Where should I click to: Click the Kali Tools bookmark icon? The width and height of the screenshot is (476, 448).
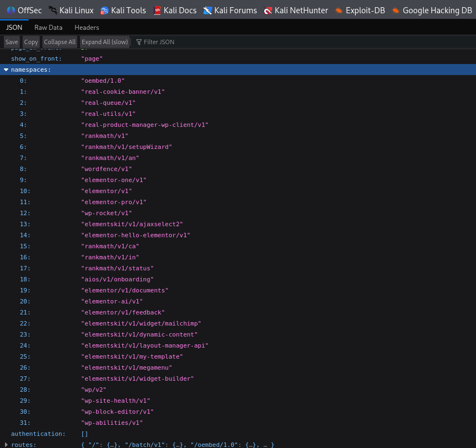[105, 10]
